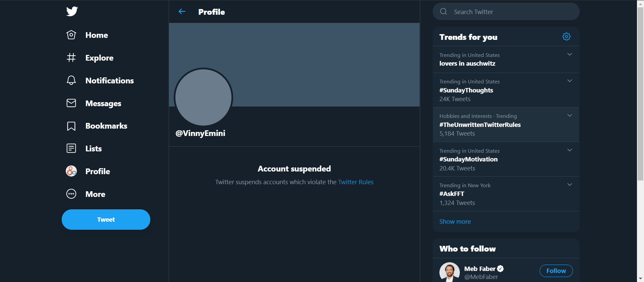Click the More ellipsis circle icon
The width and height of the screenshot is (644, 282).
[x=71, y=194]
